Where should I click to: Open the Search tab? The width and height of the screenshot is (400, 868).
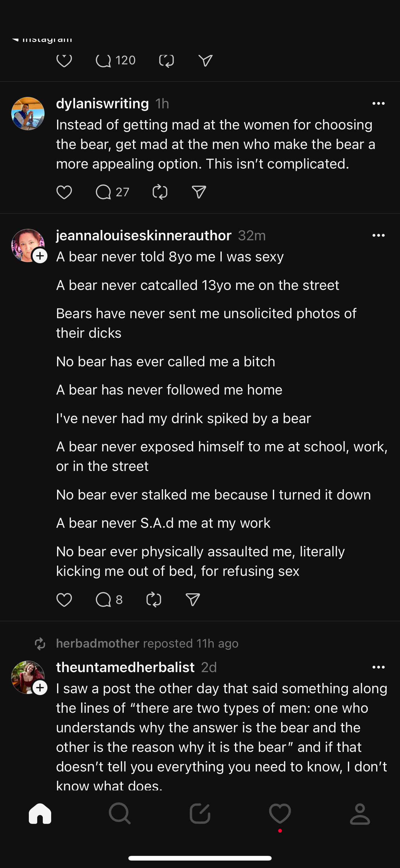(120, 813)
